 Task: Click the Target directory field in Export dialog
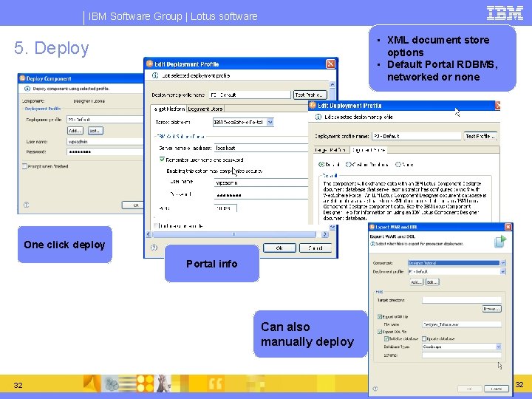(461, 300)
